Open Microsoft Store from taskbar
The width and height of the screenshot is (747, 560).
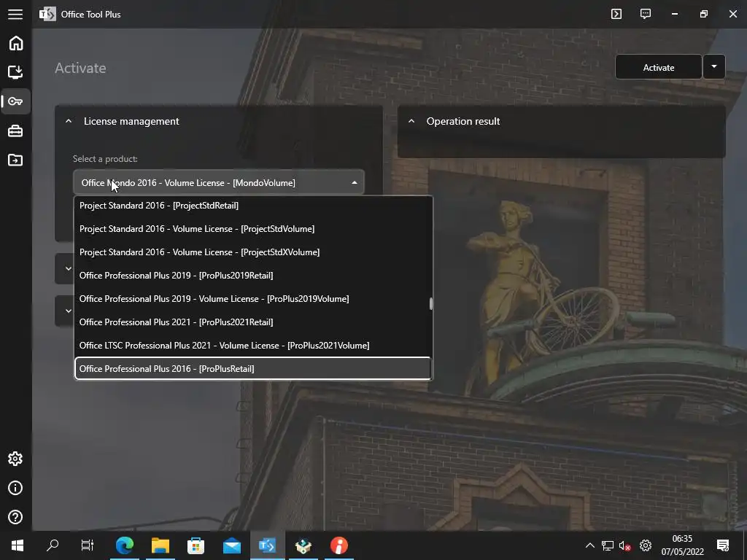(x=196, y=545)
